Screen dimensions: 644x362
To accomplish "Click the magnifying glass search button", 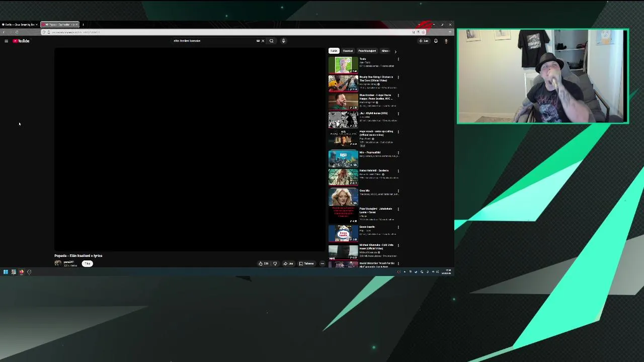I will pyautogui.click(x=271, y=41).
